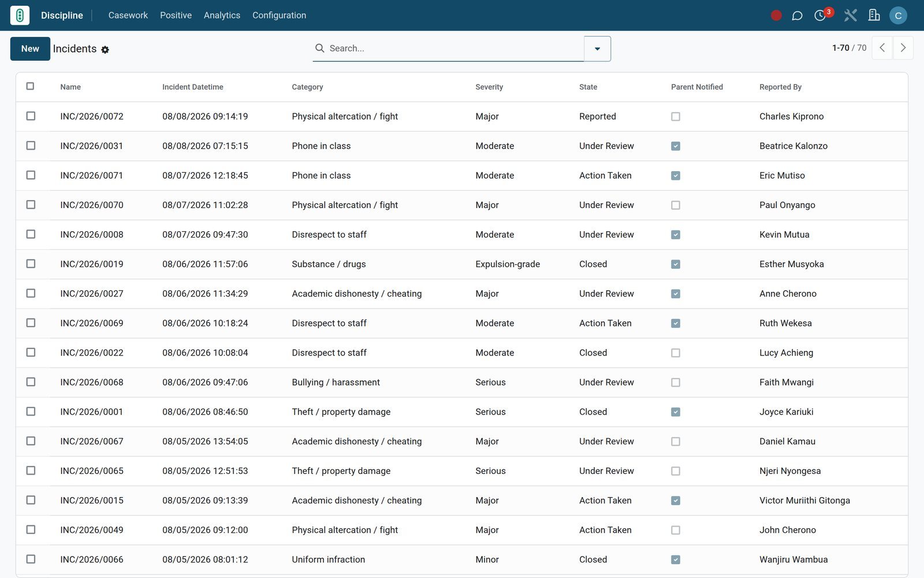The height and width of the screenshot is (578, 924).
Task: Select row INC/2026/0031 checkbox
Action: point(31,146)
